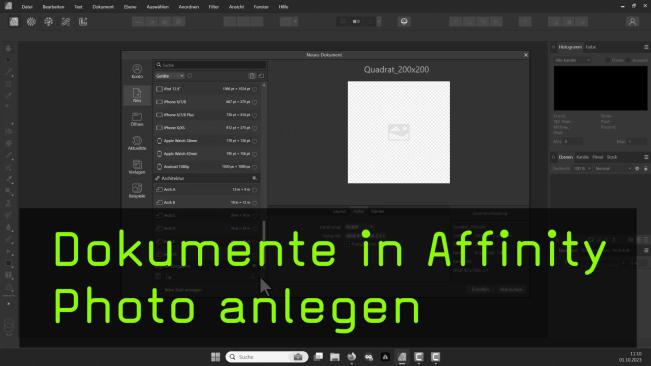The width and height of the screenshot is (651, 366).
Task: Open the Dokument menu
Action: (x=103, y=7)
